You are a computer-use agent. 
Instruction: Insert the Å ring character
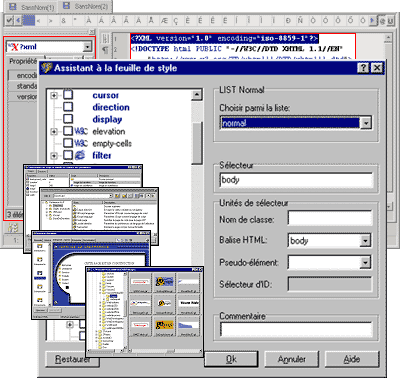click(151, 21)
